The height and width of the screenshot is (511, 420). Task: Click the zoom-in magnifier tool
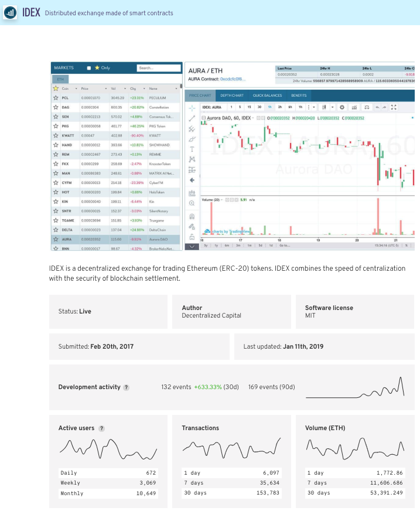192,203
